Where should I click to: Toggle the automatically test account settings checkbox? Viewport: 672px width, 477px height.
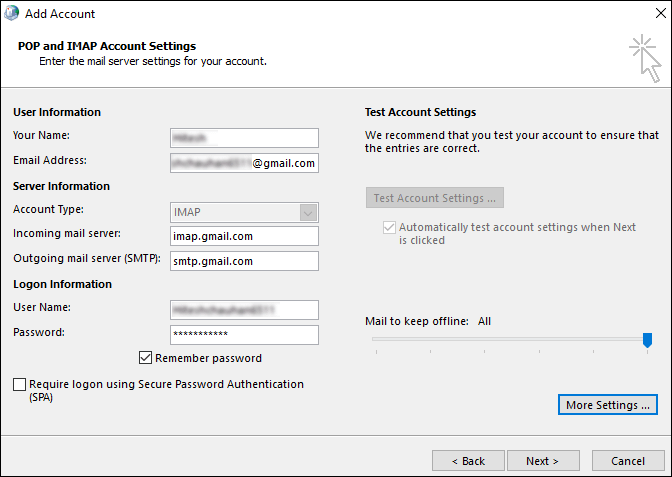[x=389, y=227]
